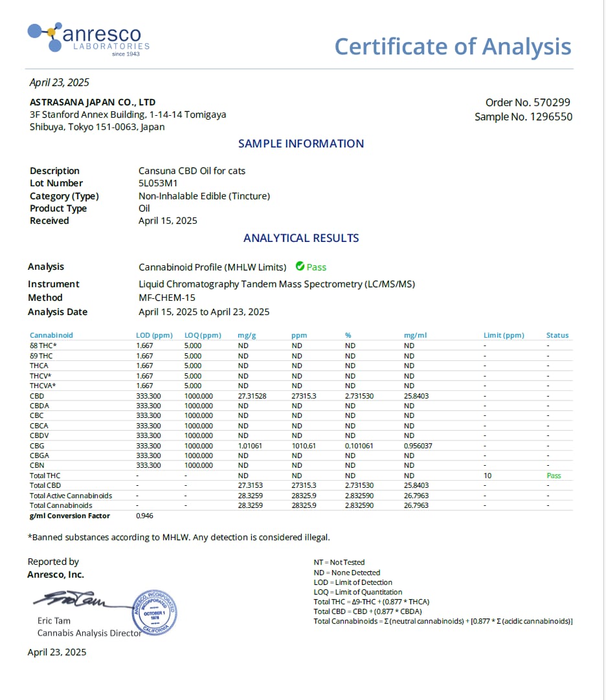Click the Anresco Laboratories logo
This screenshot has width=606, height=700.
[89, 39]
